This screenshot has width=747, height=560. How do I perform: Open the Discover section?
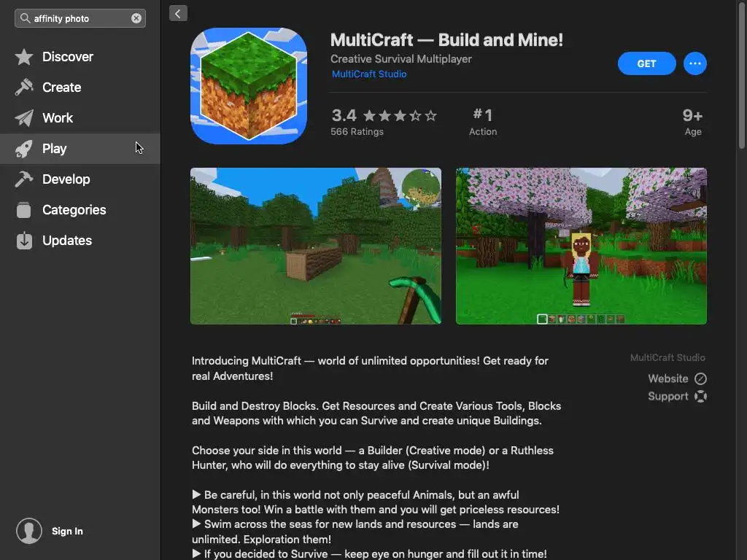point(80,57)
